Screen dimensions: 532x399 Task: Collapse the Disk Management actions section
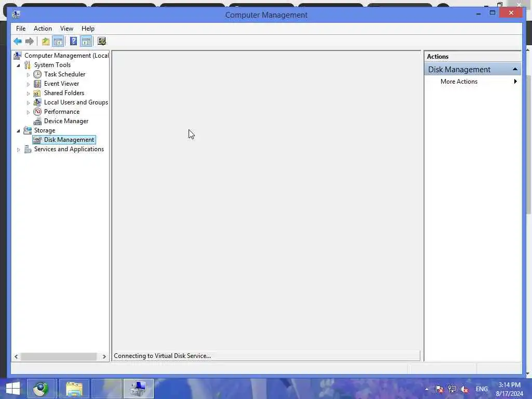pos(515,69)
